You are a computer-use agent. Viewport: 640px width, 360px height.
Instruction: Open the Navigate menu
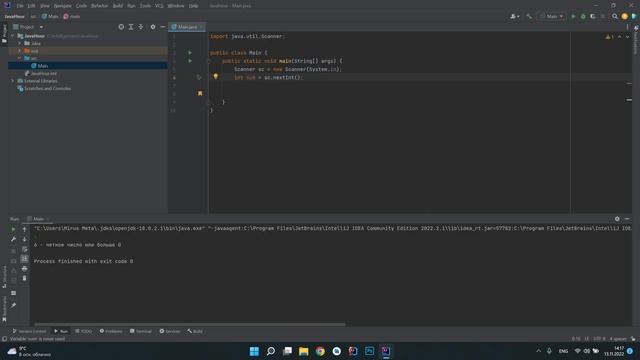click(x=62, y=6)
